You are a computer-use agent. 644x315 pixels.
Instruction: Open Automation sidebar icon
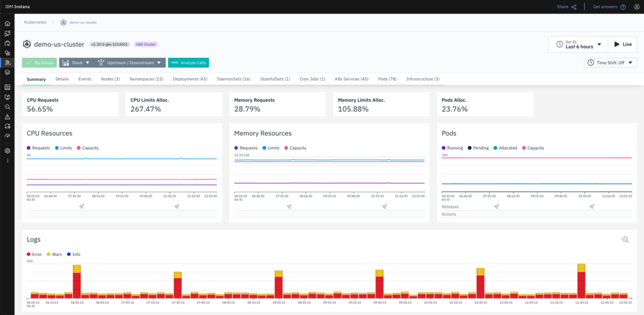pos(7,126)
